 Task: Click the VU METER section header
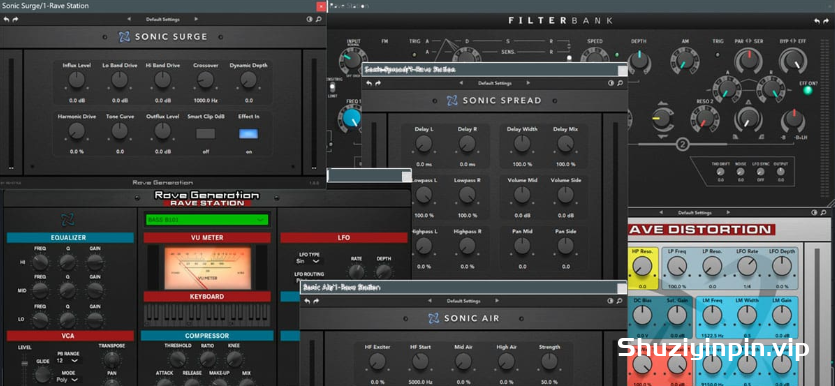point(207,238)
